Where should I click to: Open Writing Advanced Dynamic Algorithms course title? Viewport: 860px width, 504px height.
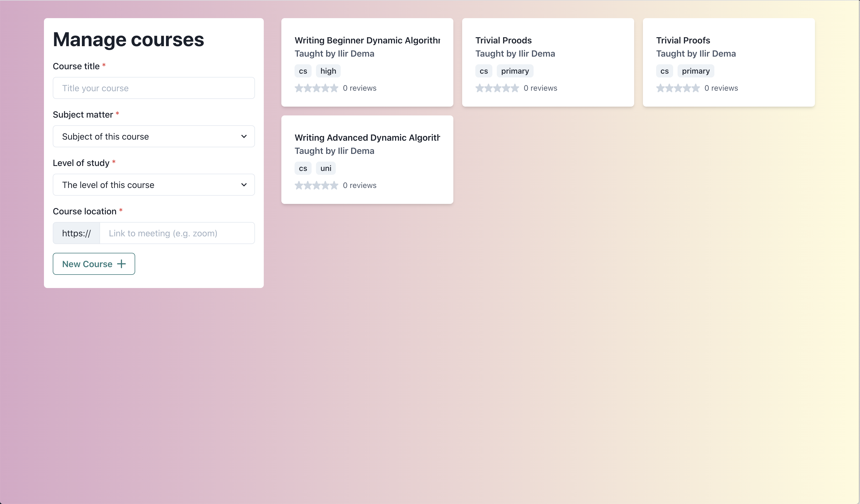[367, 137]
